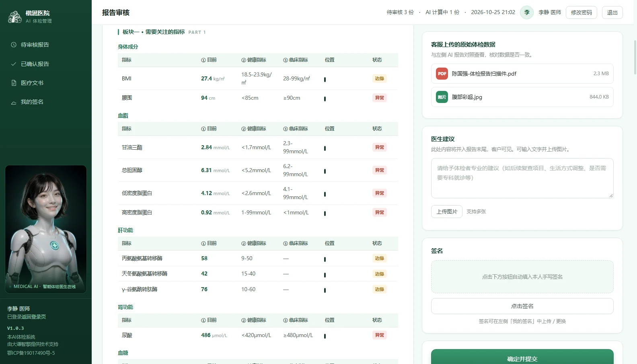Click the 肝功能 section heading
This screenshot has height=364, width=637.
coord(125,230)
